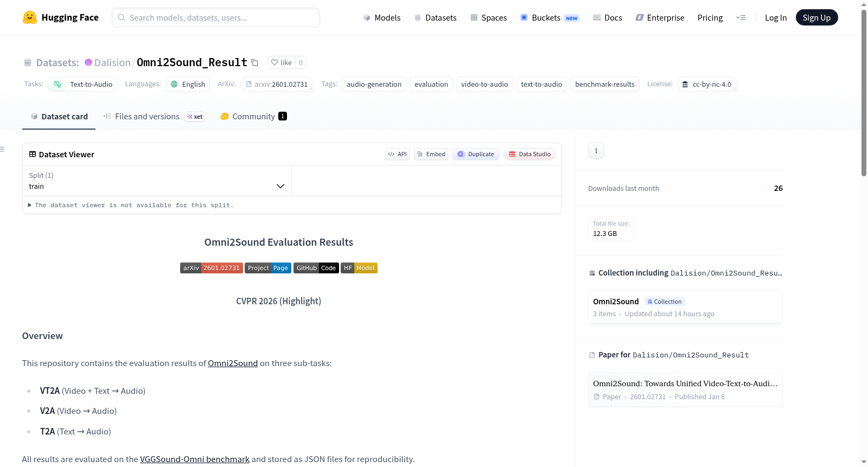This screenshot has height=467, width=868.
Task: Open the more navigation menu icon
Action: [x=741, y=17]
